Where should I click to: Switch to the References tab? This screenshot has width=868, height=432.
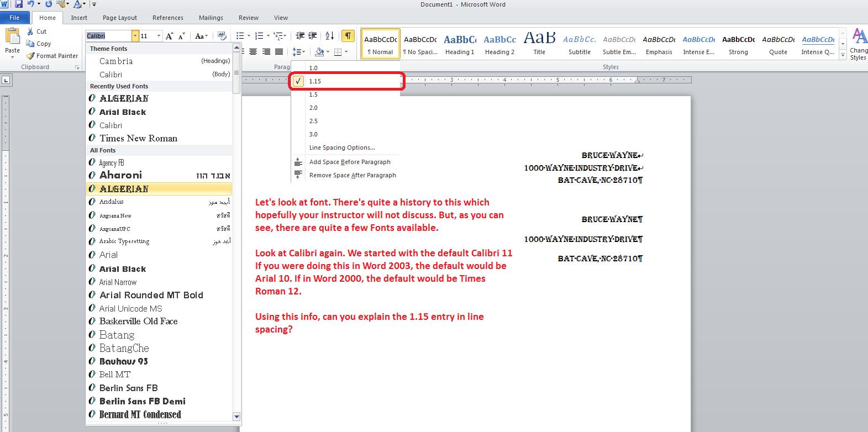(x=168, y=18)
